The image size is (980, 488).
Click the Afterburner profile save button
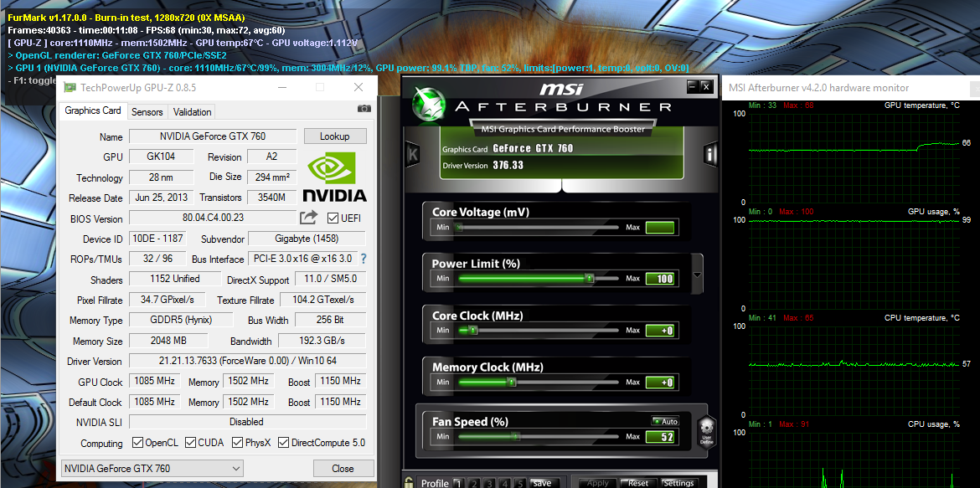[543, 483]
